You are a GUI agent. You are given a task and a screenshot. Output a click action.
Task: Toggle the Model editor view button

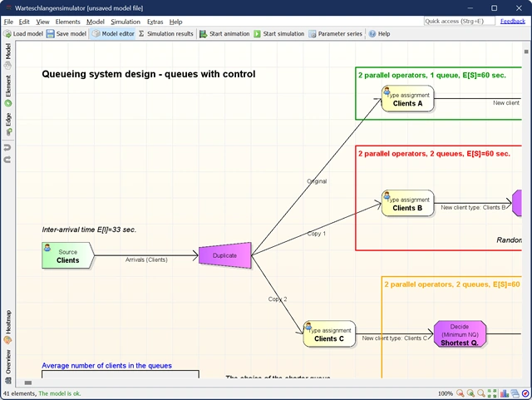112,34
